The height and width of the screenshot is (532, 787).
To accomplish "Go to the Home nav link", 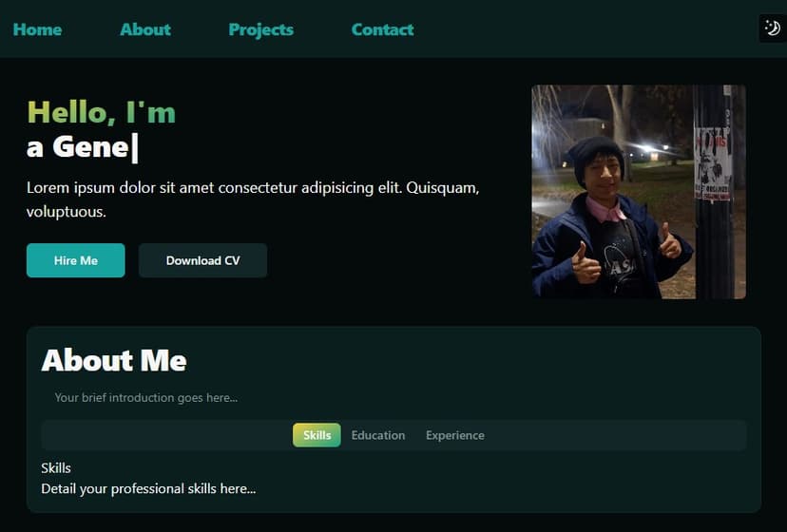I will pos(37,29).
